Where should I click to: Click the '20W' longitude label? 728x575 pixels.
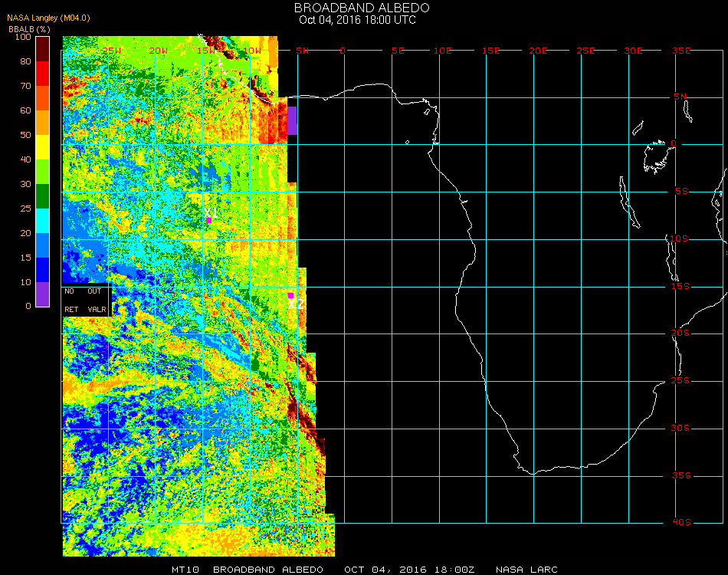(159, 51)
